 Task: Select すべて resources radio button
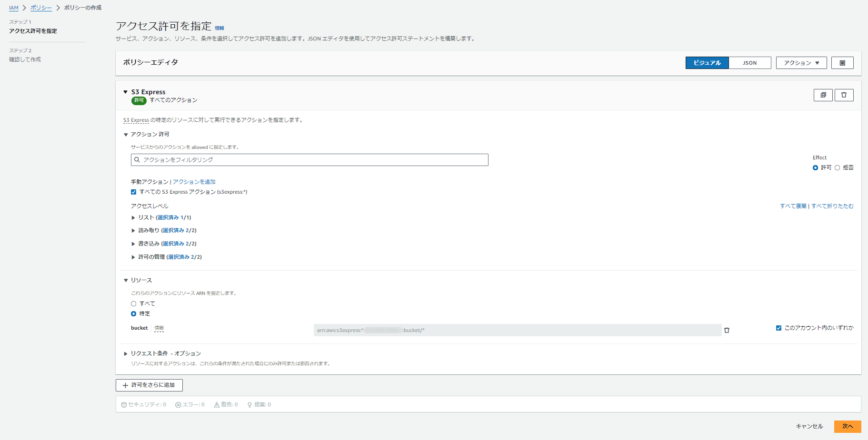(x=134, y=303)
